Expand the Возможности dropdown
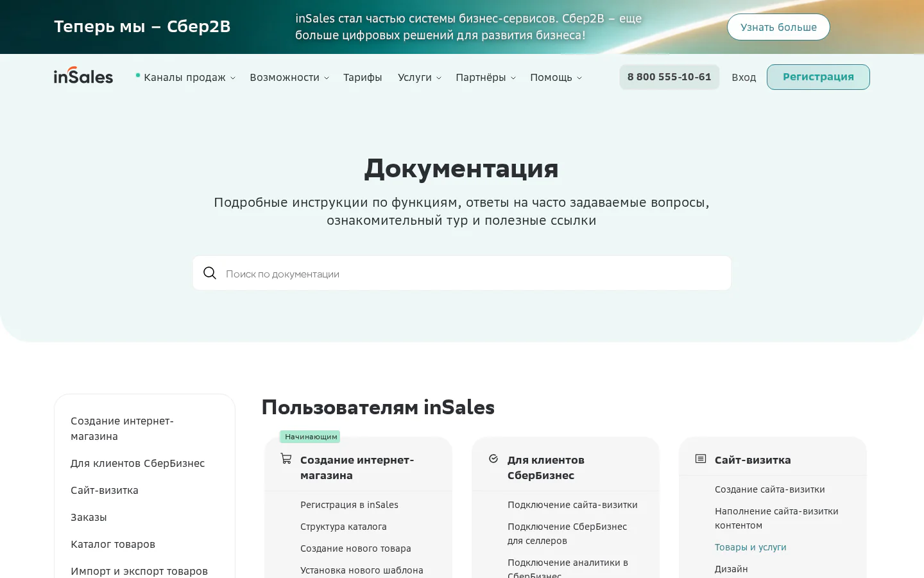Screen dimensions: 924x578 (289, 77)
